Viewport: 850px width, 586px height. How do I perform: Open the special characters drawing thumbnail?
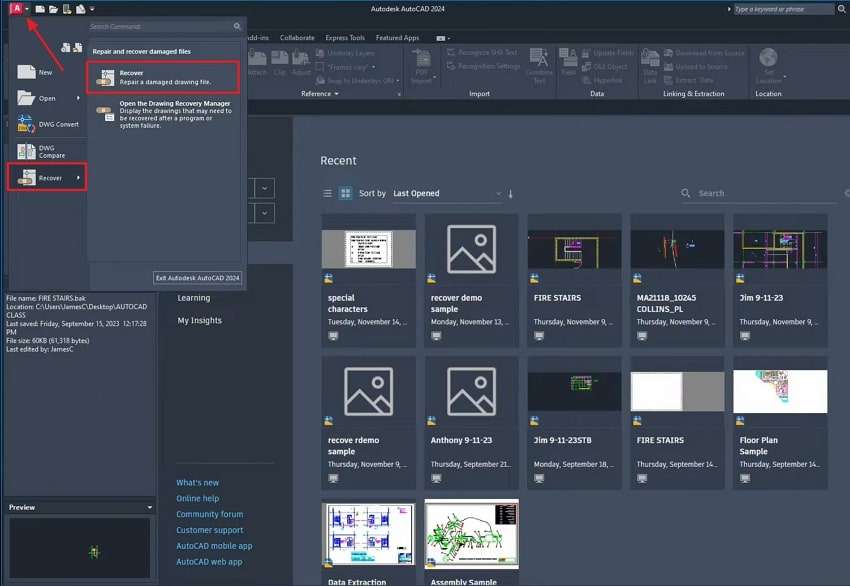tap(369, 249)
